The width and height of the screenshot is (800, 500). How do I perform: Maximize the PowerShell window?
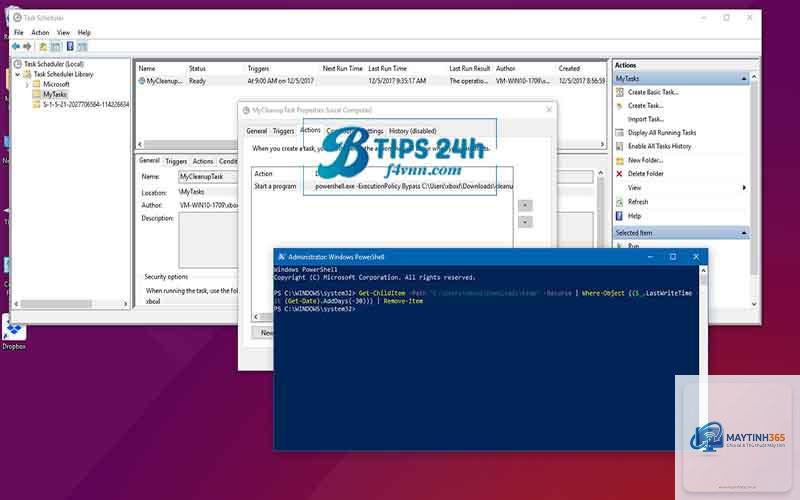673,257
